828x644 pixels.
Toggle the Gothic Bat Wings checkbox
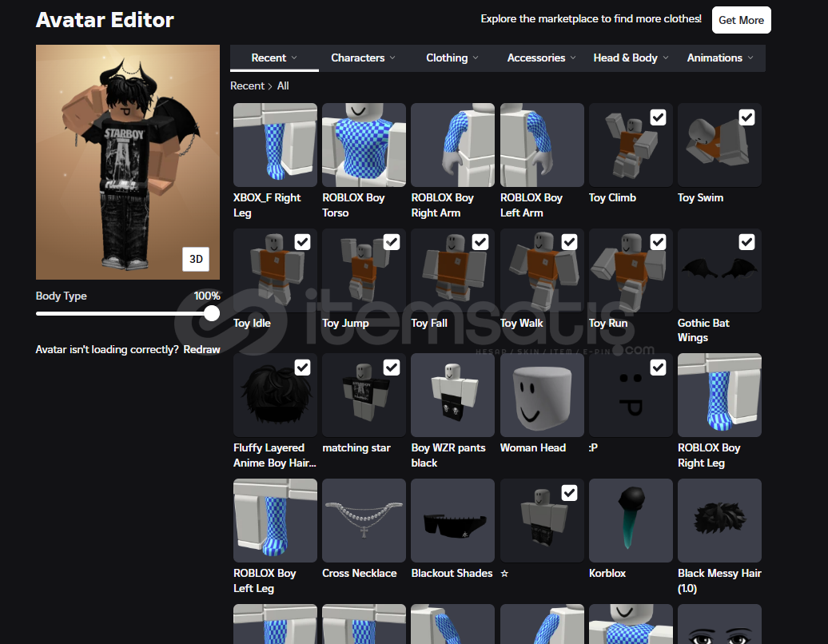(746, 242)
